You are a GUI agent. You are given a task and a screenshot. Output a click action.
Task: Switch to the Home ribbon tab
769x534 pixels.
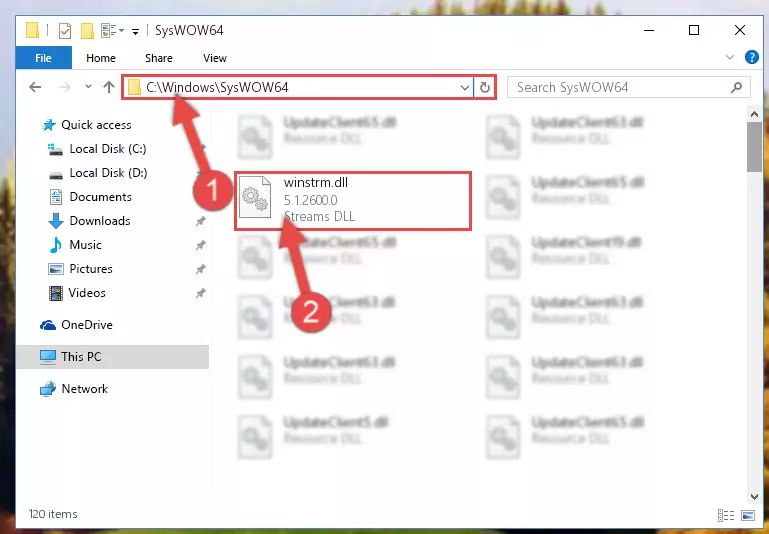(x=101, y=58)
